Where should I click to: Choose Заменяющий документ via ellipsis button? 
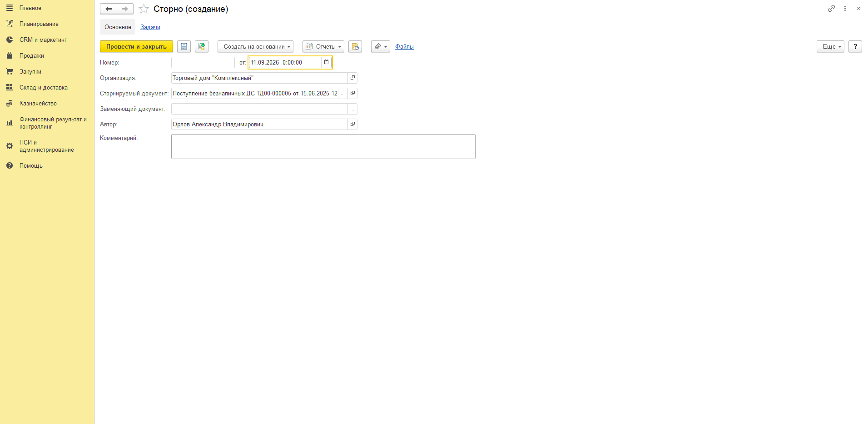tap(352, 109)
